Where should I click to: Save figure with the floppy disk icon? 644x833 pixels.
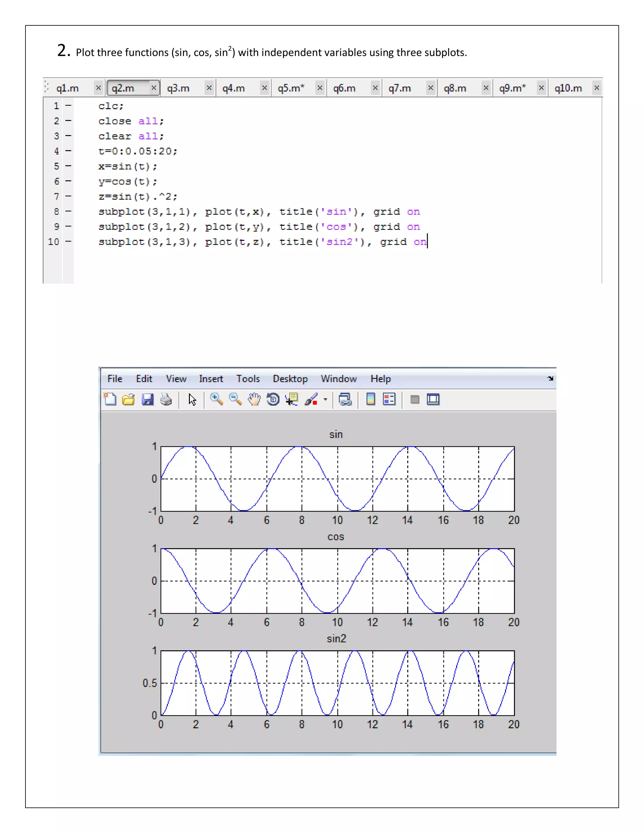coord(147,399)
